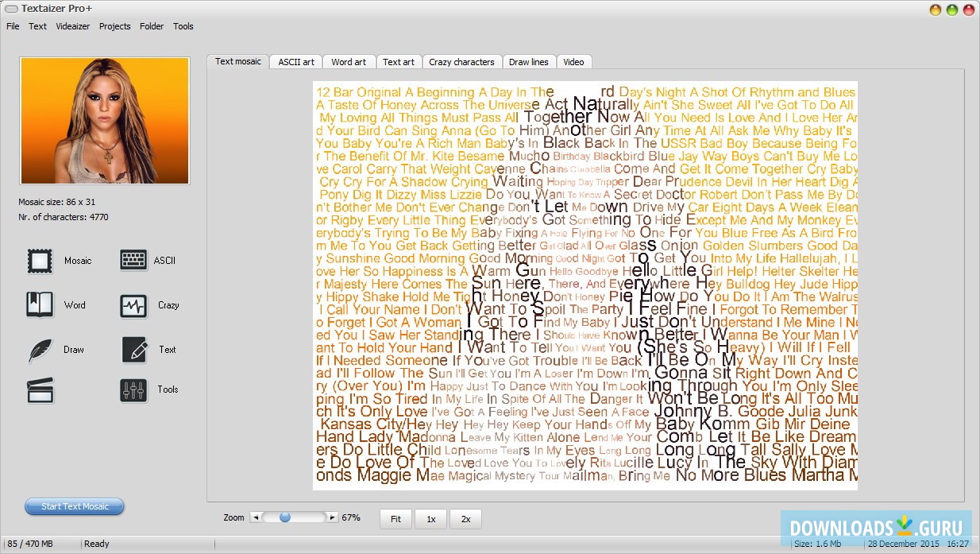Viewport: 980px width, 554px height.
Task: Switch to the Draw lines tab
Action: point(528,62)
